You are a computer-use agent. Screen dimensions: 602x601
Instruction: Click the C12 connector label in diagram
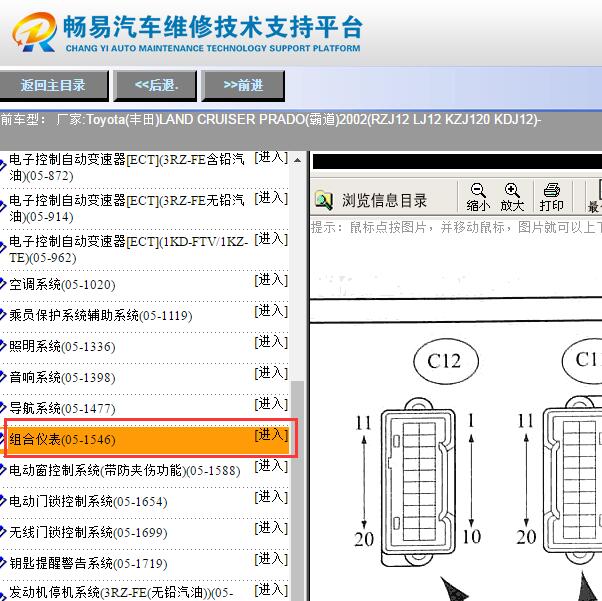pyautogui.click(x=446, y=361)
